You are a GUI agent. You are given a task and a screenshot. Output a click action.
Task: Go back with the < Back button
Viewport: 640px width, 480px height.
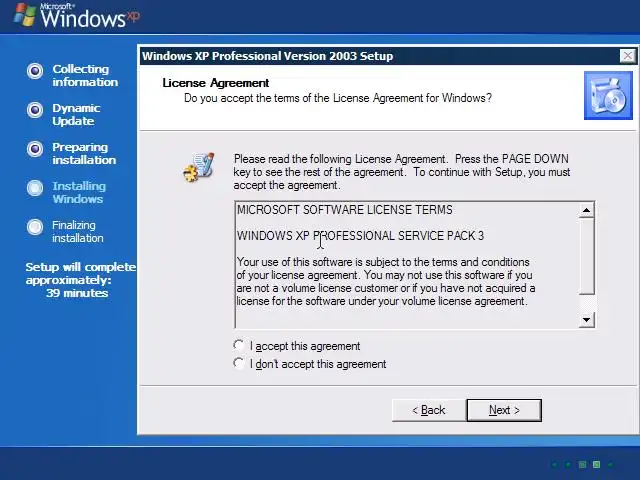[x=429, y=410]
